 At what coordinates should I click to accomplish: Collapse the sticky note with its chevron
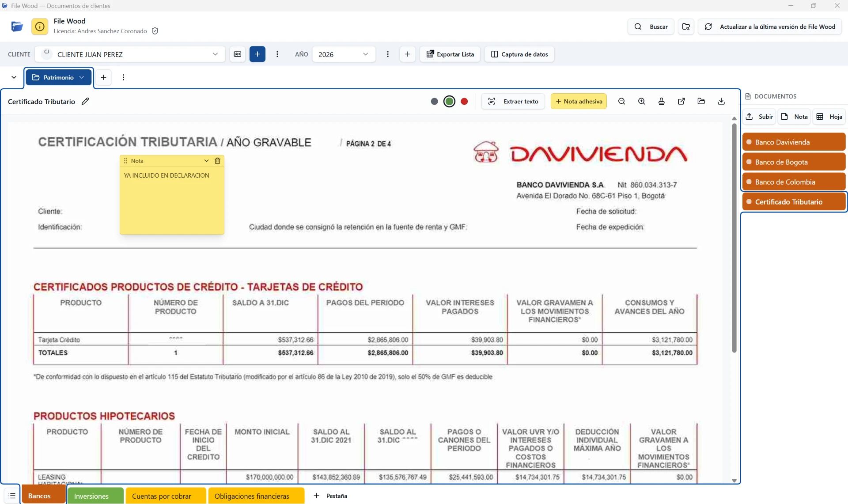[206, 161]
